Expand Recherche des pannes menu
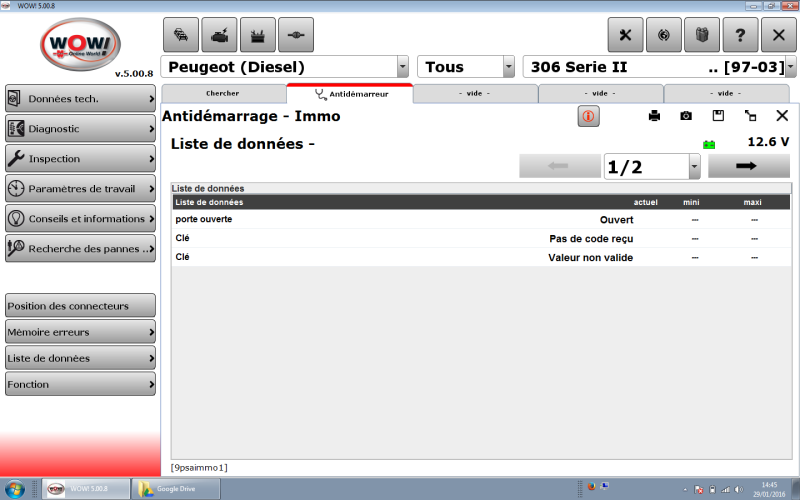 point(80,248)
